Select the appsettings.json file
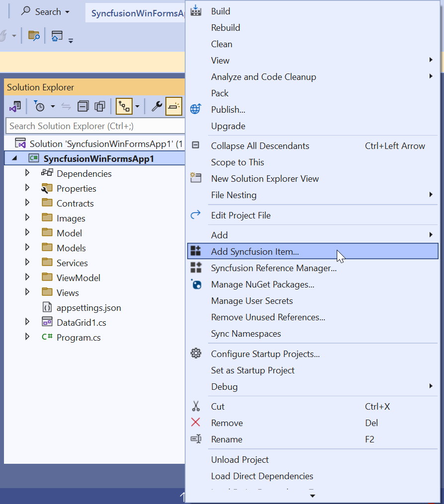 [88, 308]
